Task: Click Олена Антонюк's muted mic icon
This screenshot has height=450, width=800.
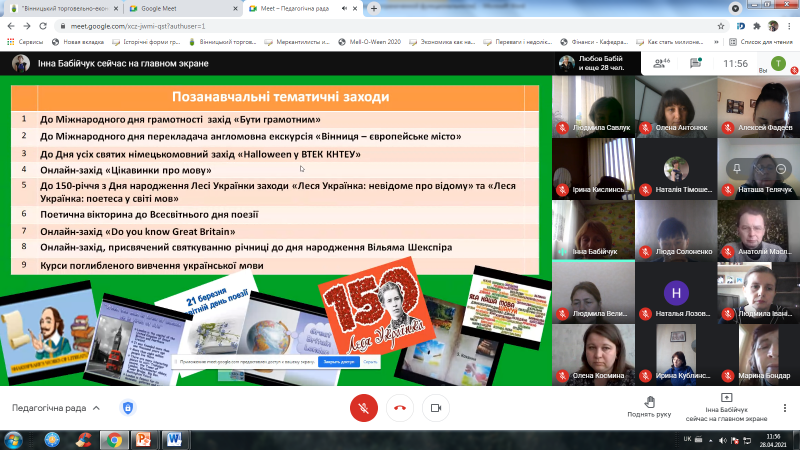Action: tap(645, 128)
